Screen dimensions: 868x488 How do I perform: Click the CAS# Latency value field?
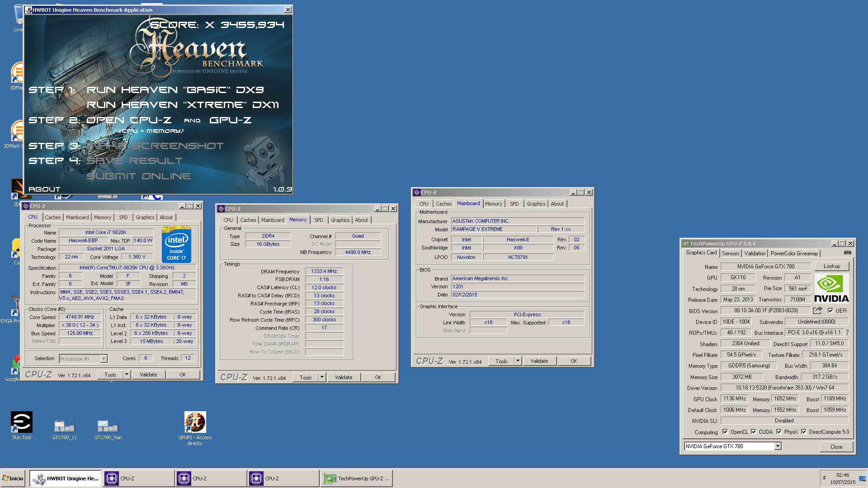click(x=324, y=287)
